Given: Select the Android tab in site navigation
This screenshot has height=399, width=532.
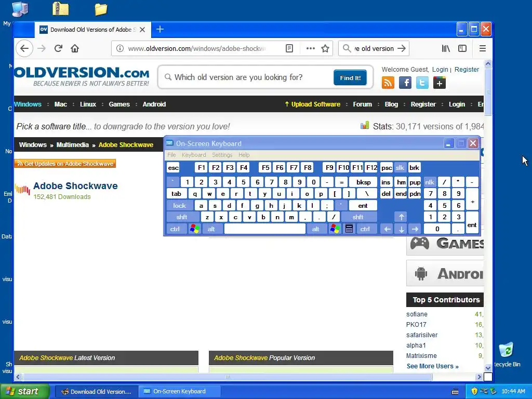Looking at the screenshot, I should (x=154, y=104).
